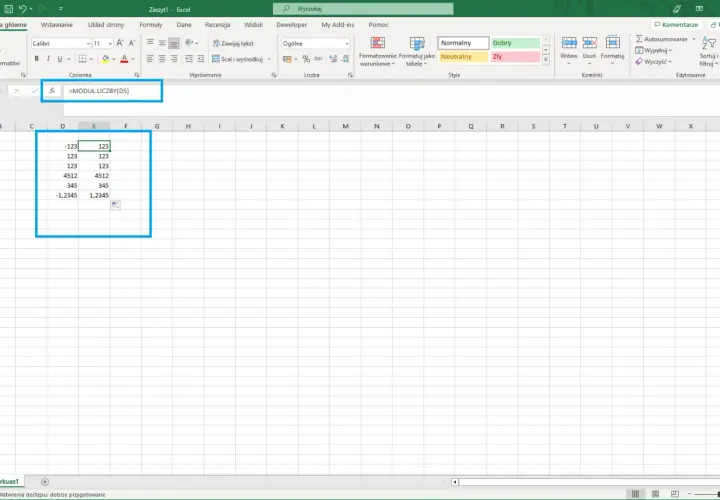This screenshot has height=500, width=720.
Task: Click the Fill color bucket icon
Action: point(105,59)
